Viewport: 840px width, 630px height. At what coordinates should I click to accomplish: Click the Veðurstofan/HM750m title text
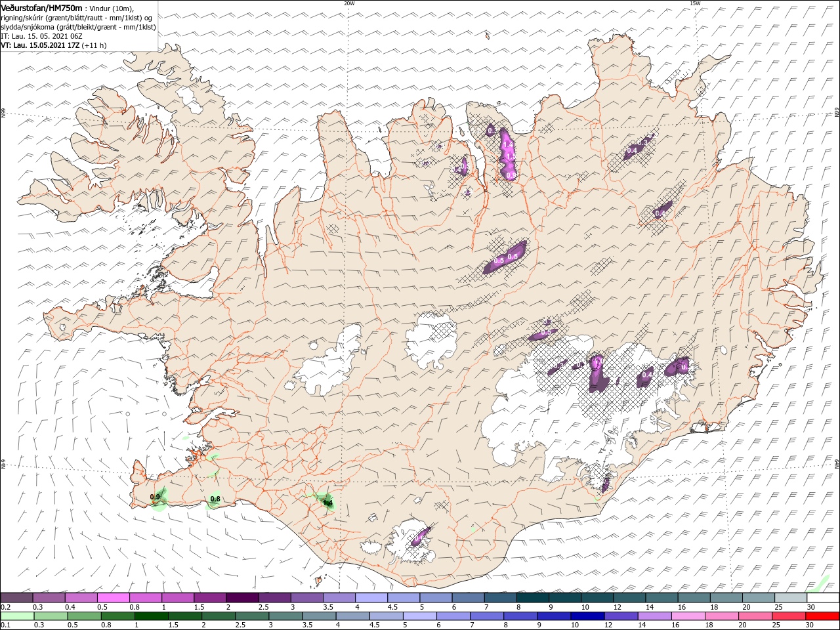click(42, 7)
